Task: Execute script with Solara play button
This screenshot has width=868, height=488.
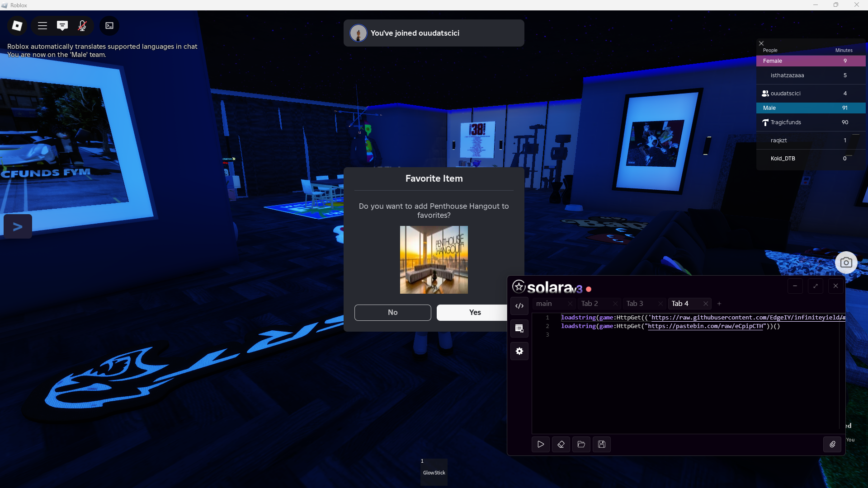Action: coord(541,445)
